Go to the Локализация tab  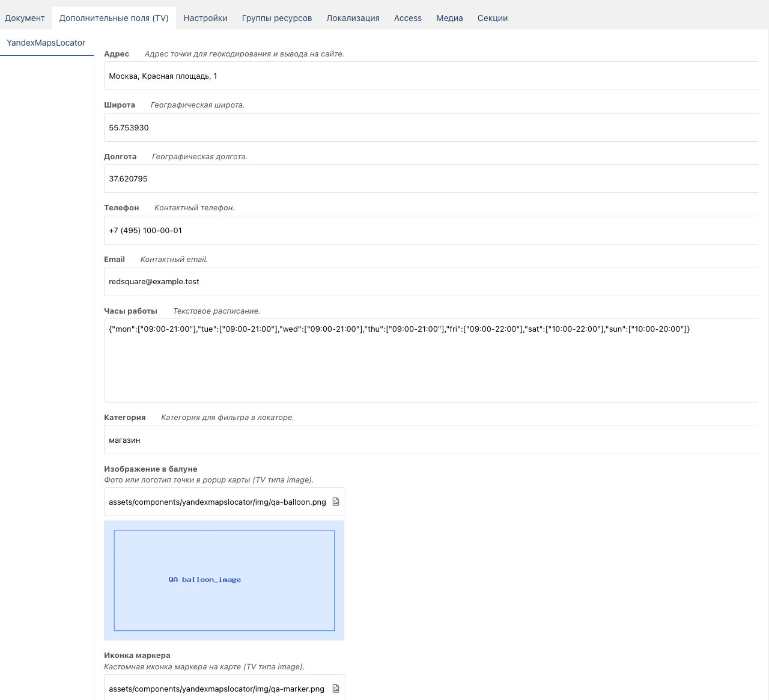coord(353,18)
